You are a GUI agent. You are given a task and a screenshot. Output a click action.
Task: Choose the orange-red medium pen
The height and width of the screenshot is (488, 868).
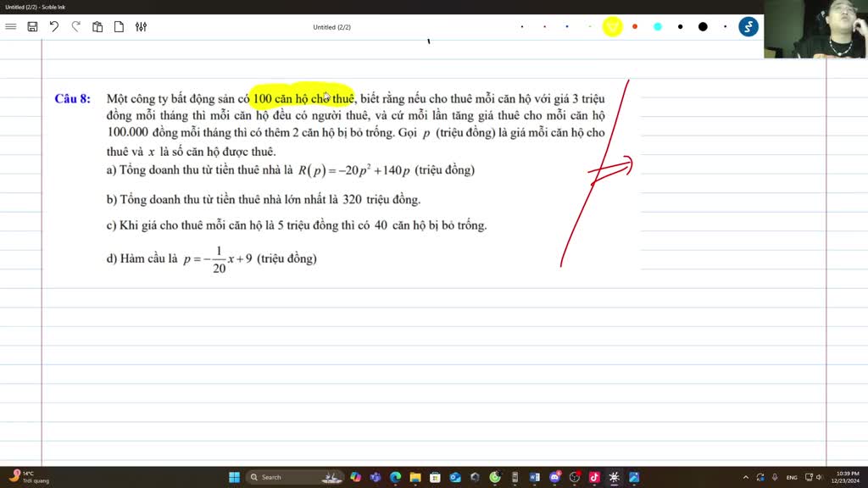635,27
